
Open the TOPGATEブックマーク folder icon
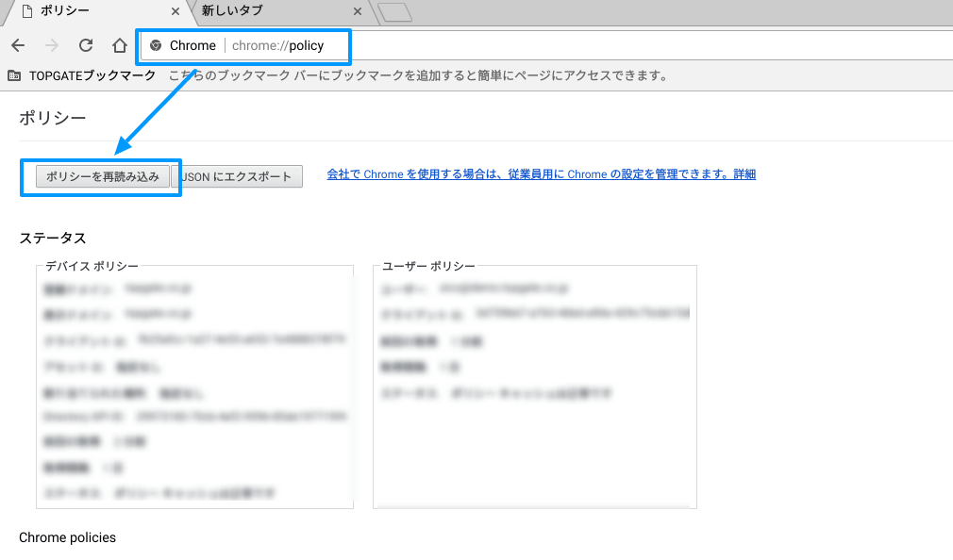click(x=14, y=76)
